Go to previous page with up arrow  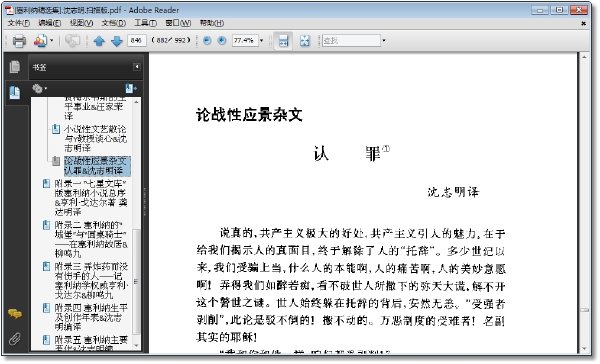[x=99, y=41]
